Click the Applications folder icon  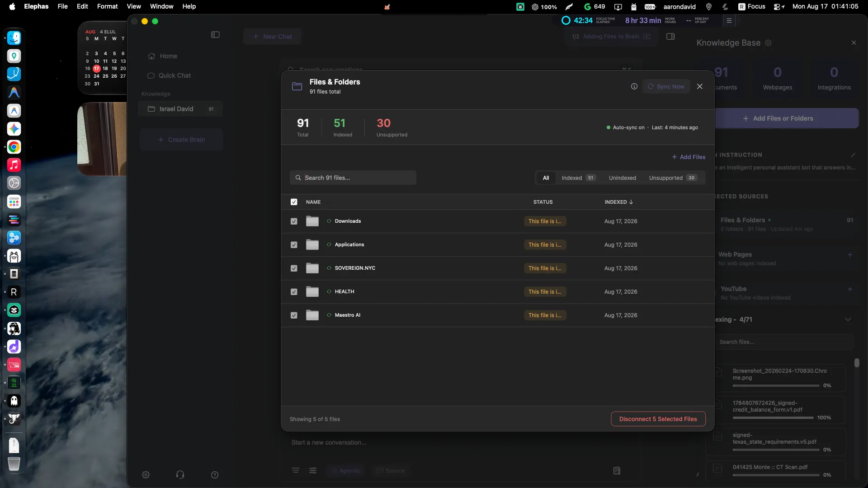pos(312,245)
